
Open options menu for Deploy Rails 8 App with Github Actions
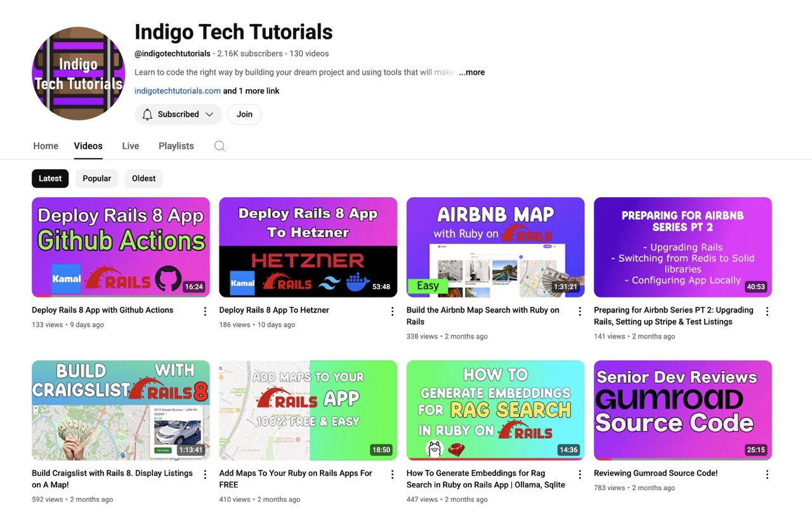pyautogui.click(x=205, y=311)
